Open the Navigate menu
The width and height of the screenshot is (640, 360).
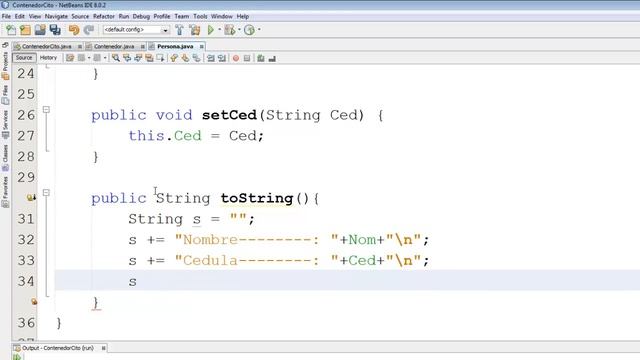click(x=56, y=16)
